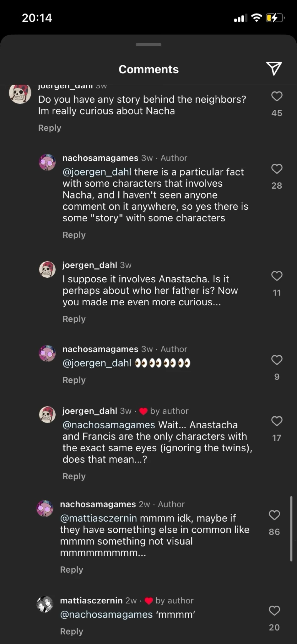Tap the heart icon next to the 28-like reply
This screenshot has height=644, width=297.
[x=277, y=169]
